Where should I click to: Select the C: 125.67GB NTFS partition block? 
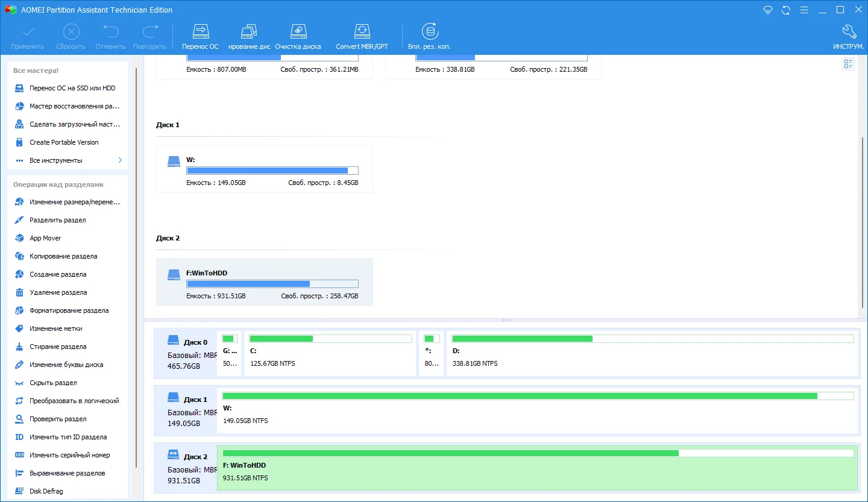(330, 354)
